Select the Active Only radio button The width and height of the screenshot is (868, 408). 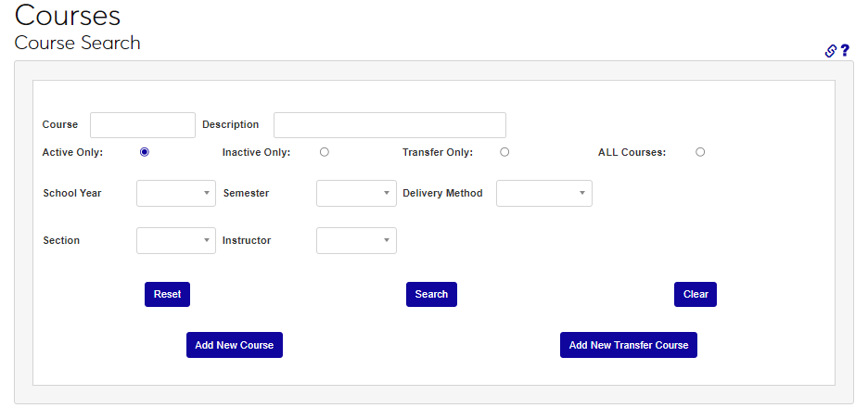[x=145, y=152]
